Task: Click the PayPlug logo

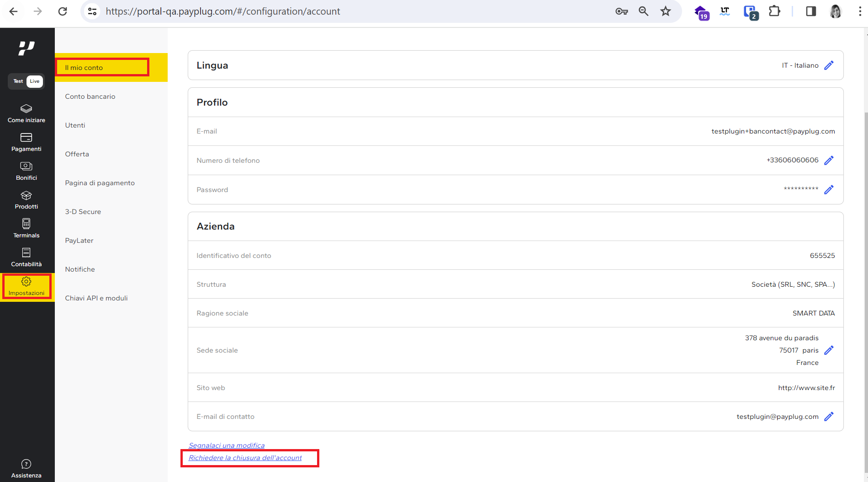Action: [26, 48]
